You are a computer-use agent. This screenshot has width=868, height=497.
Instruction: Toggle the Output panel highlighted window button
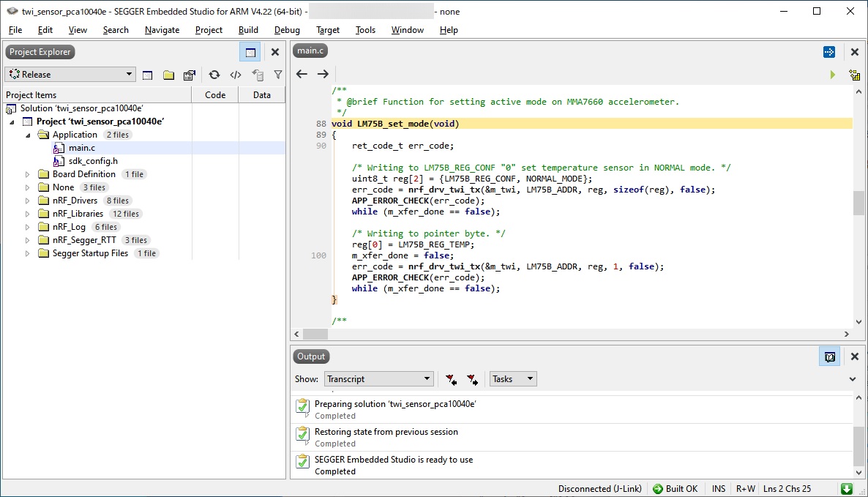tap(829, 356)
